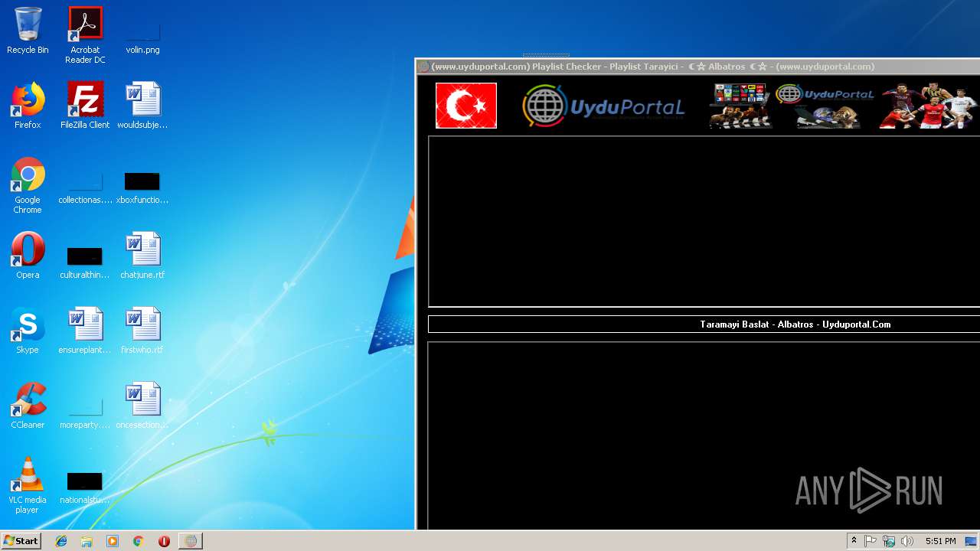This screenshot has width=980, height=551.
Task: Click the Turkish flag image in Playlist Checker
Action: pos(466,106)
